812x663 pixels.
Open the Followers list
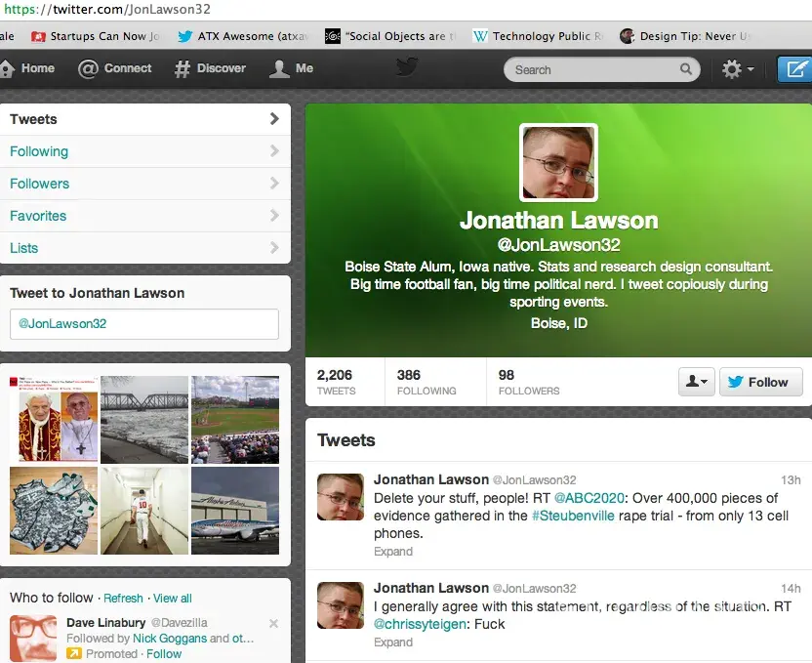point(145,184)
